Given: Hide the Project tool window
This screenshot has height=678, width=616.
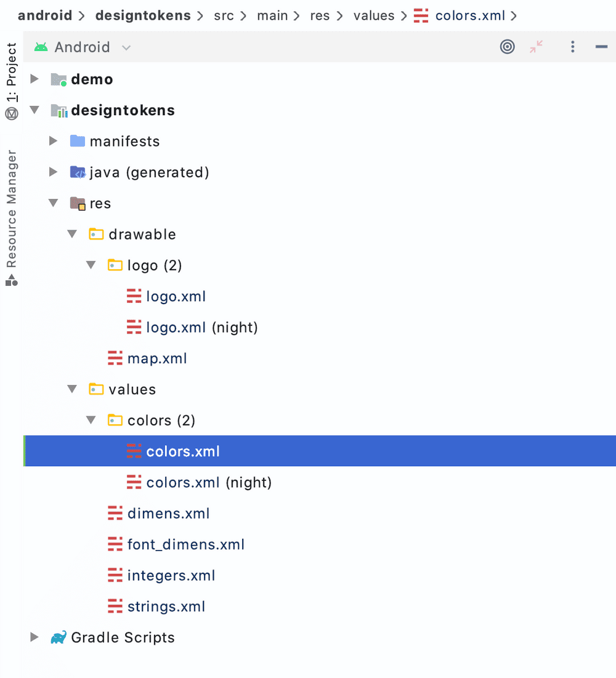Looking at the screenshot, I should click(x=601, y=46).
